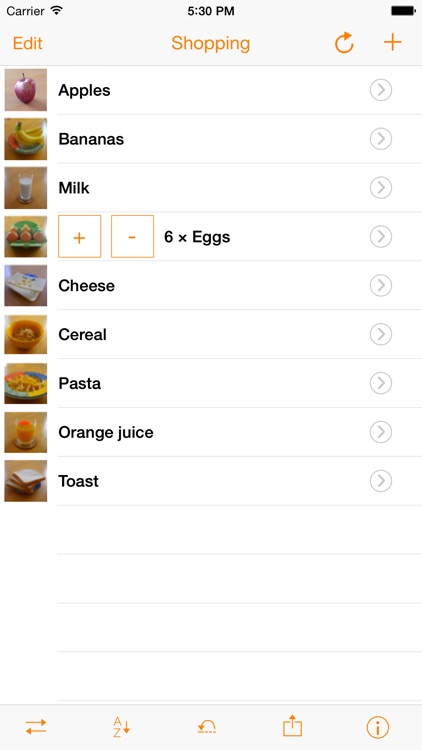The image size is (422, 750).
Task: Tap the Edit button
Action: [28, 43]
